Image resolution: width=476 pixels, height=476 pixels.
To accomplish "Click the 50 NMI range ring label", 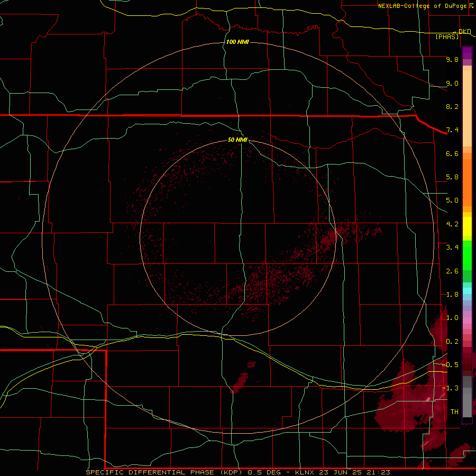I will 237,140.
